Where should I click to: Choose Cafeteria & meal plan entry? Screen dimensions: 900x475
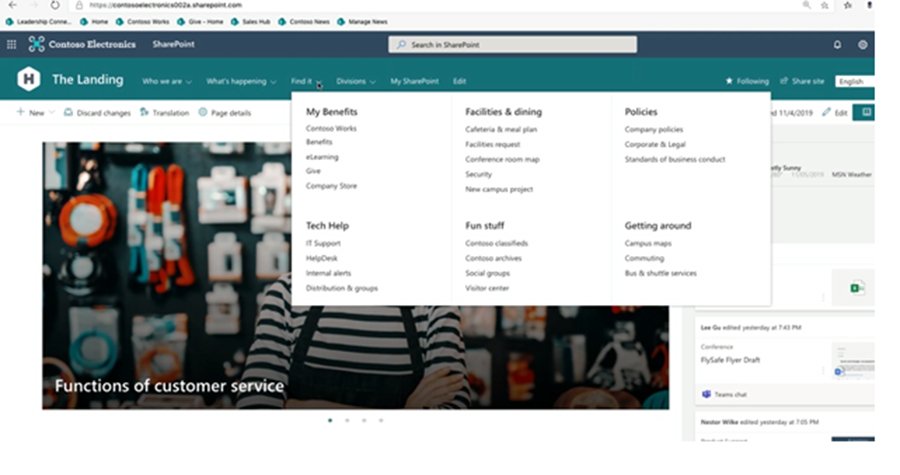pyautogui.click(x=501, y=129)
